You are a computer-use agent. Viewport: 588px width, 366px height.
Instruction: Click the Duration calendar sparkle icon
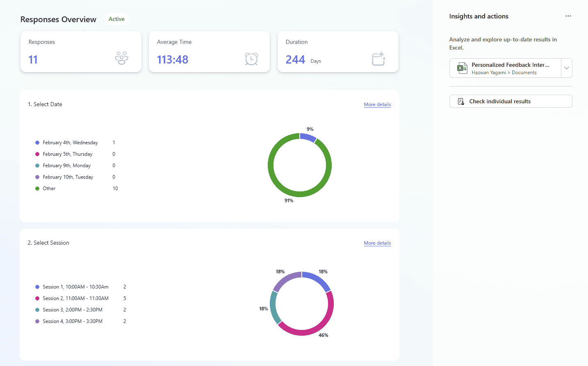point(378,59)
